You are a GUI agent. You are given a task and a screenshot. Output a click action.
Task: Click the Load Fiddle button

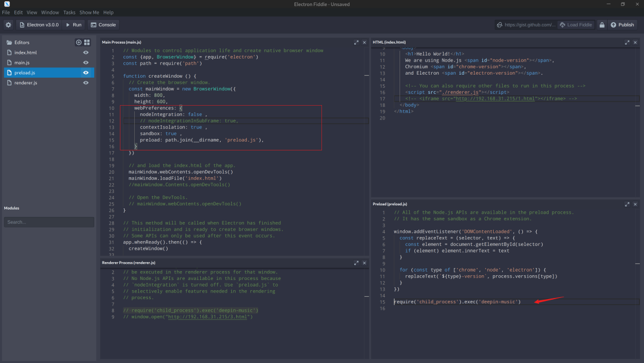click(576, 24)
